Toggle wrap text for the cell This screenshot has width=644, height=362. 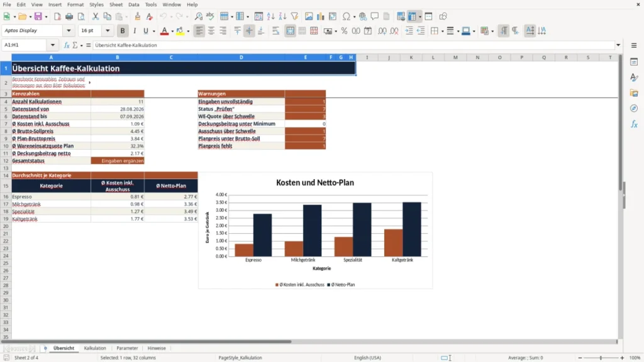[275, 31]
